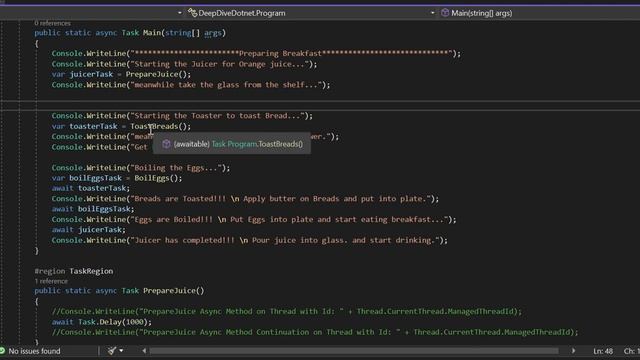Click the "Juicer has completed!!!" string line
Viewport: 640px width, 360px height.
point(249,240)
